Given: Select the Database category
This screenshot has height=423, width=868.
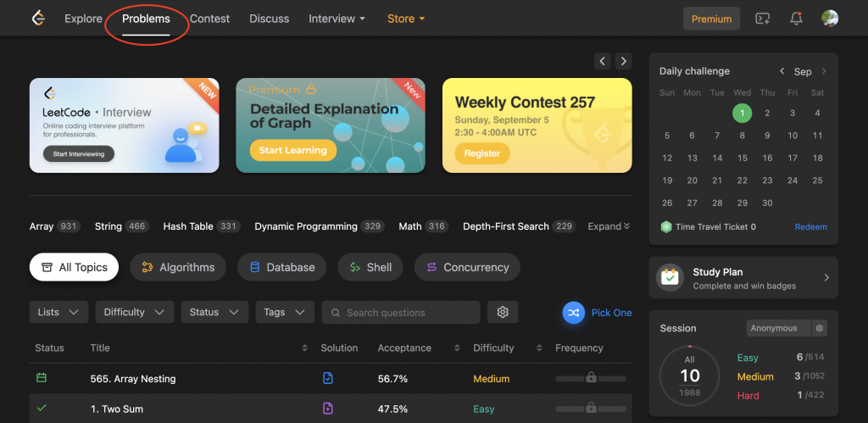Looking at the screenshot, I should click(281, 267).
